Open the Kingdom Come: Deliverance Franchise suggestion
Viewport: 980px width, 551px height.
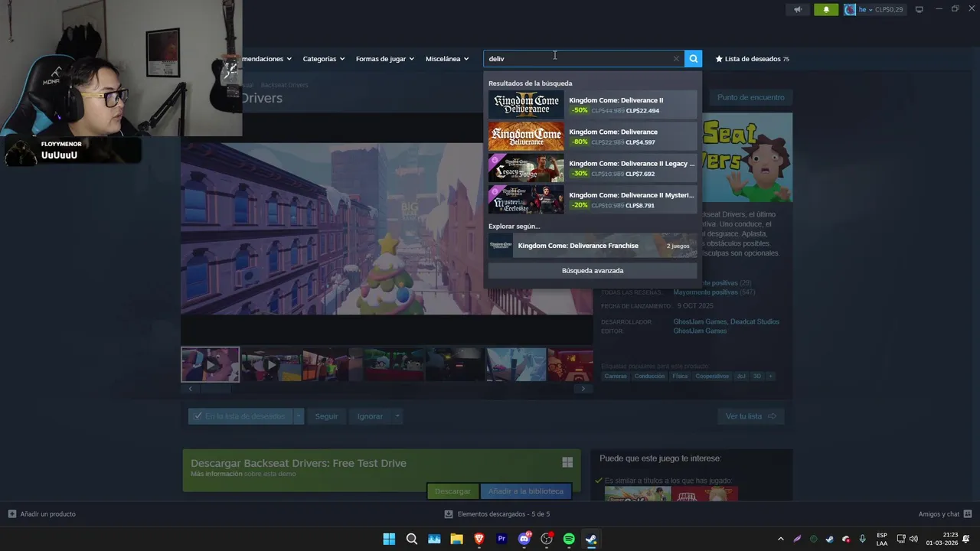click(x=593, y=246)
